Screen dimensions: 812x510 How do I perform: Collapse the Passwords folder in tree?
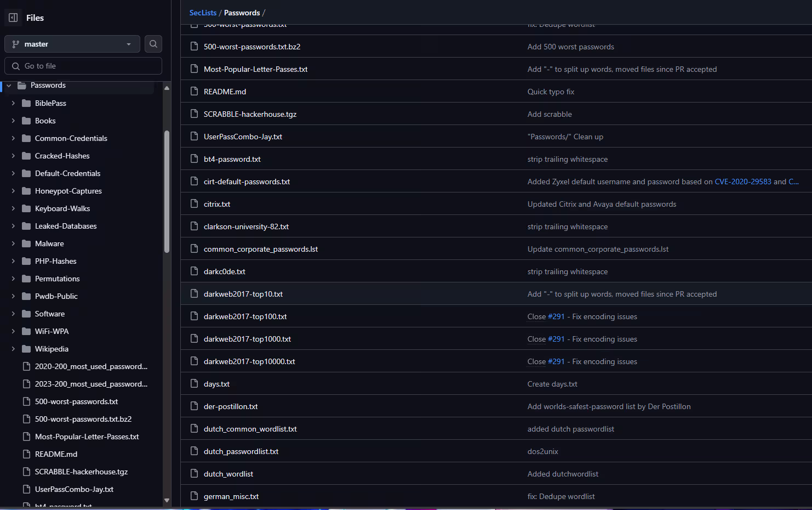pyautogui.click(x=9, y=86)
